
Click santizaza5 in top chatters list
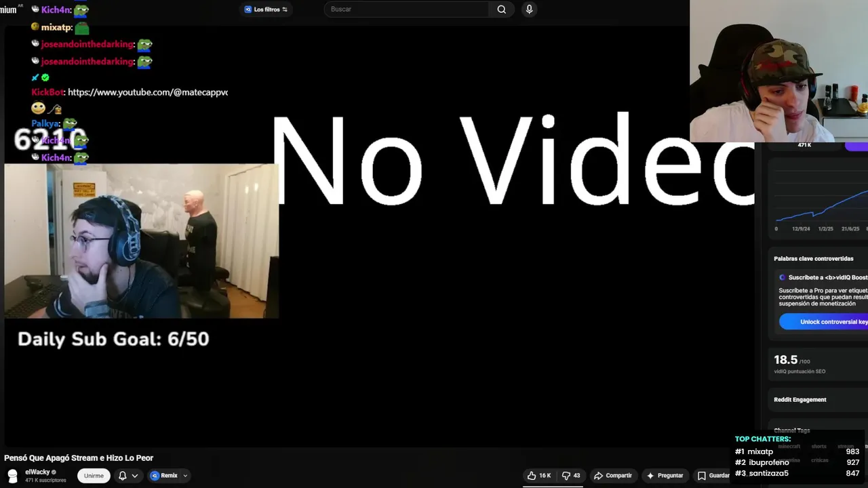[768, 473]
